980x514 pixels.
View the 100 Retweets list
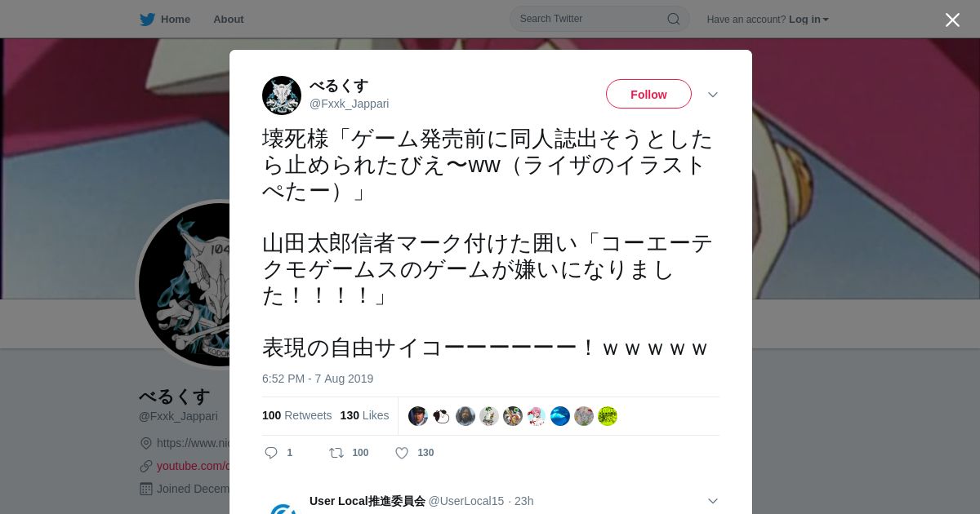pos(297,415)
